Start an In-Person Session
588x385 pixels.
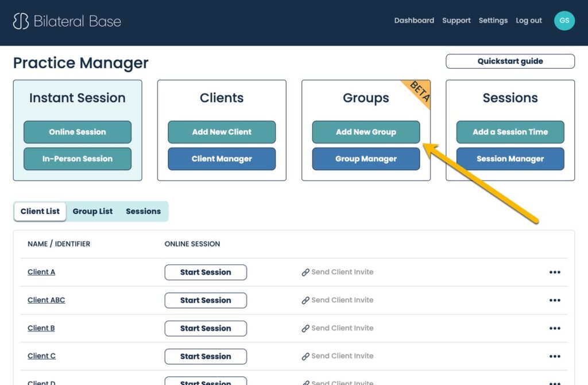pyautogui.click(x=78, y=159)
